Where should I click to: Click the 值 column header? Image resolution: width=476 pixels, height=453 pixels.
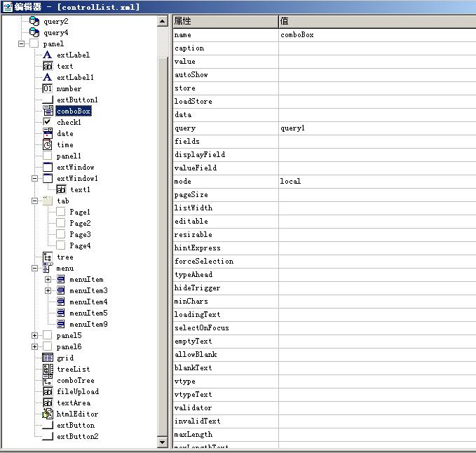(x=377, y=21)
